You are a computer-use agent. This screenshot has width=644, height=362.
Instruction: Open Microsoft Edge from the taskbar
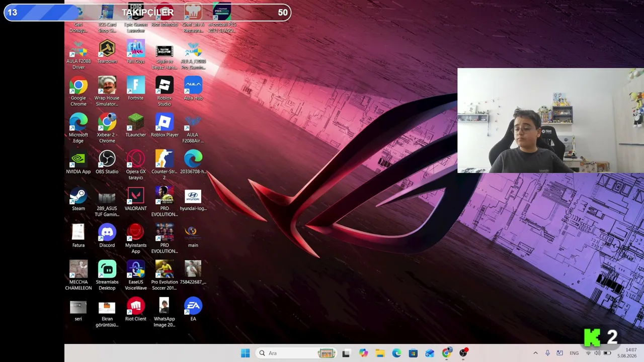coord(396,353)
